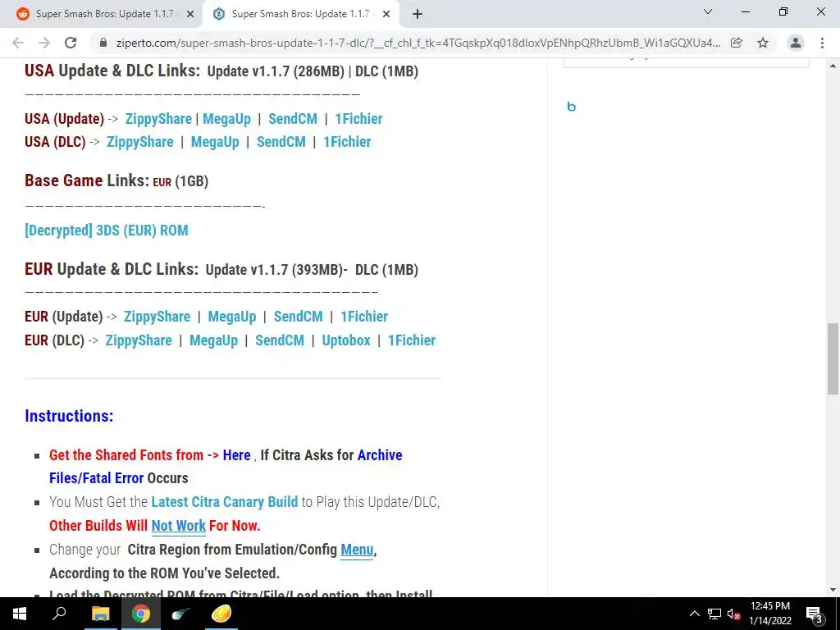Follow the Shared Fonts 'Here' link
This screenshot has width=840, height=630.
tap(237, 454)
